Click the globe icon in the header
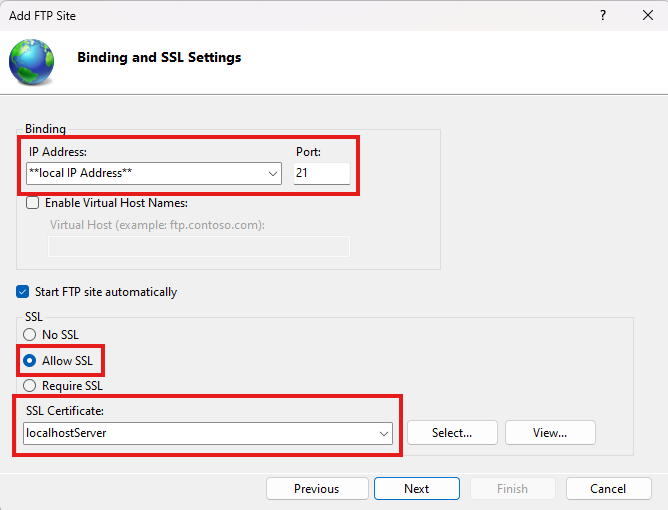The width and height of the screenshot is (668, 510). (x=32, y=61)
